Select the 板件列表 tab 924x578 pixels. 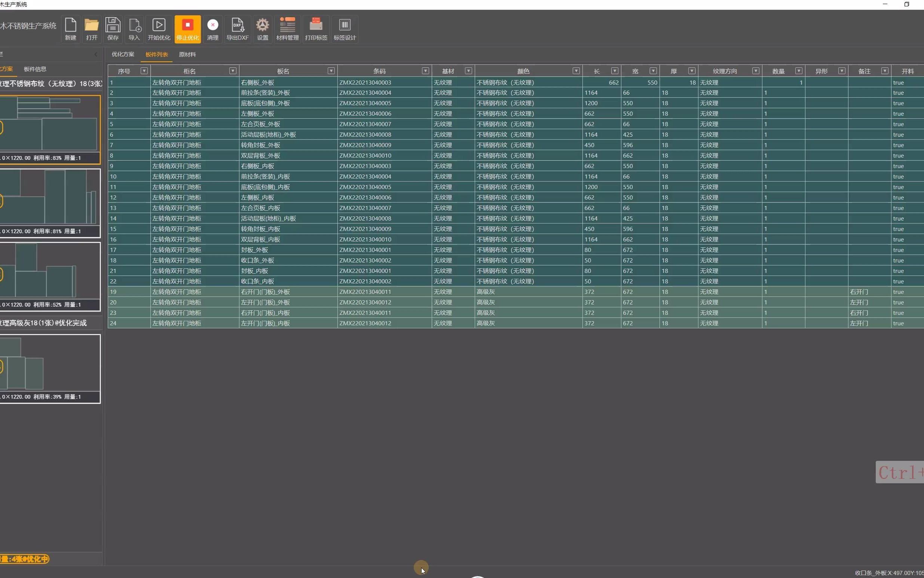click(157, 54)
